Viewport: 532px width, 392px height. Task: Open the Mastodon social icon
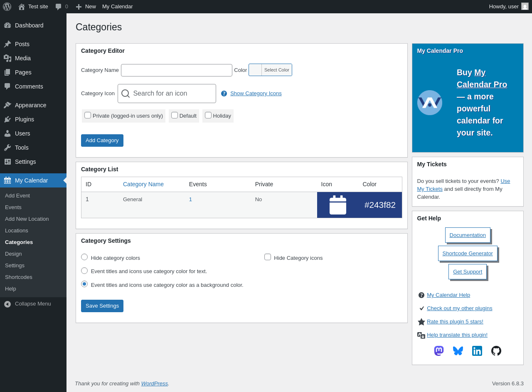coord(439,351)
